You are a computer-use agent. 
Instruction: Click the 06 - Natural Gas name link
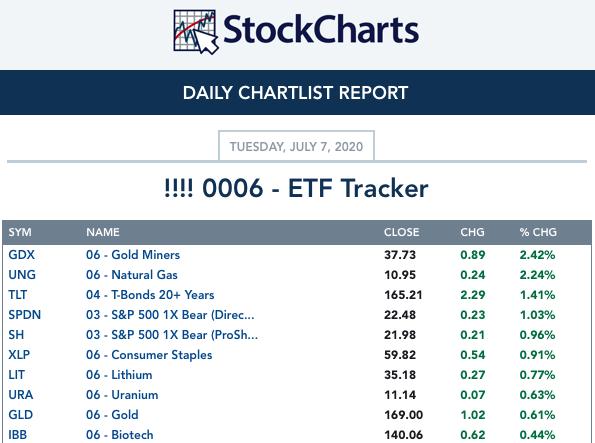pos(132,275)
